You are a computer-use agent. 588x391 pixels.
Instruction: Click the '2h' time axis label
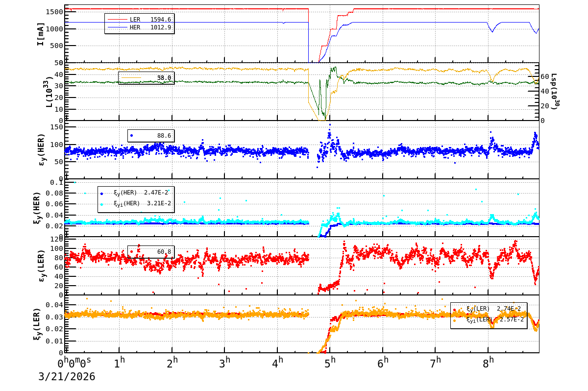(x=172, y=363)
